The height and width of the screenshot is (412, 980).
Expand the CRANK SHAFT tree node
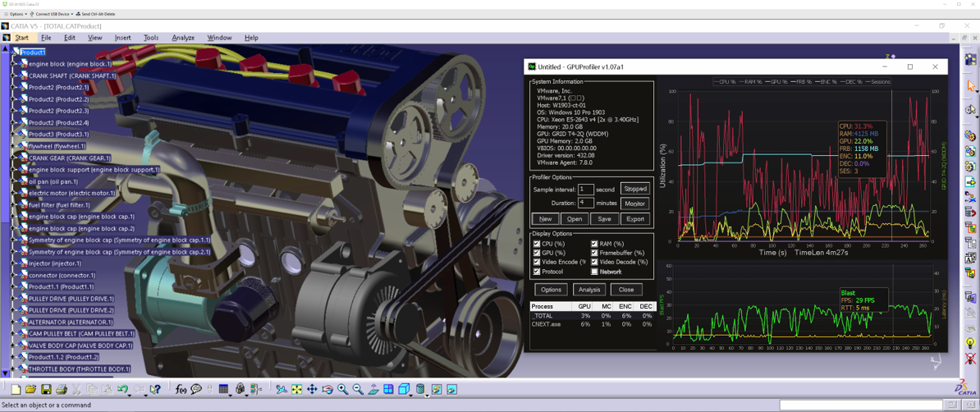tap(14, 76)
